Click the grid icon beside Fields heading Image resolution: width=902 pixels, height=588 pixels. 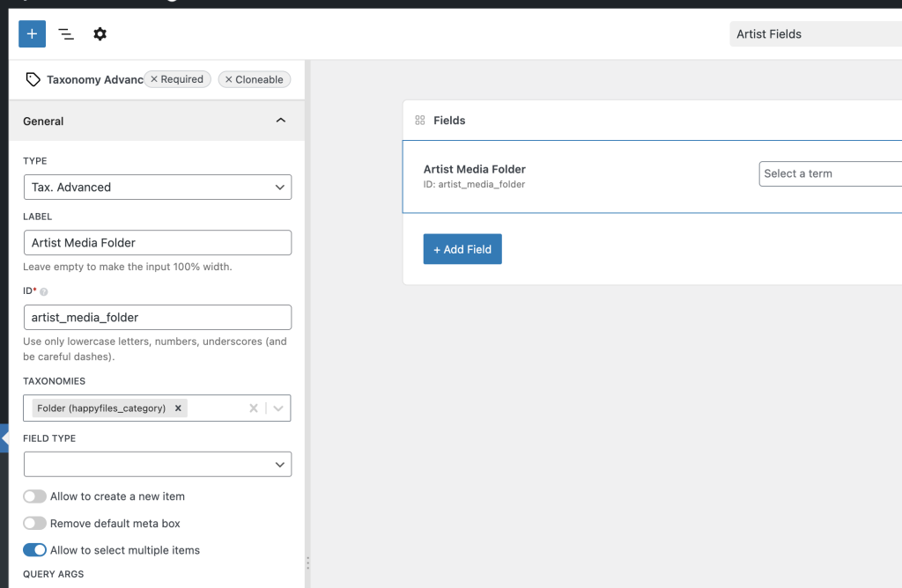(x=420, y=121)
